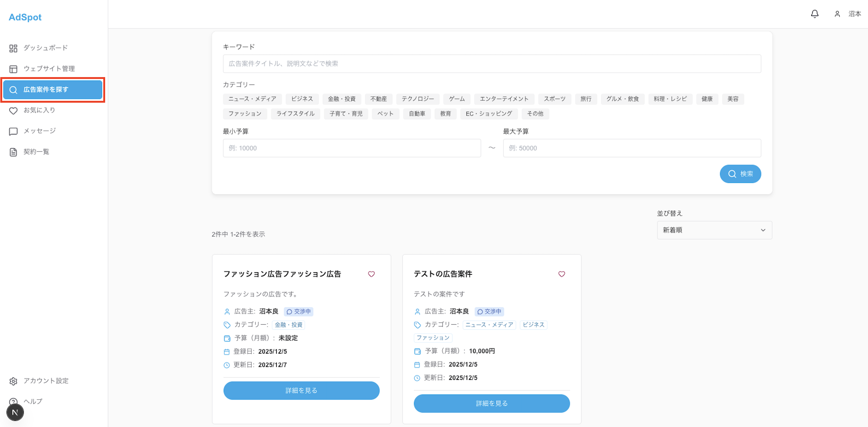
Task: Click the AdSpot logo
Action: (x=25, y=17)
